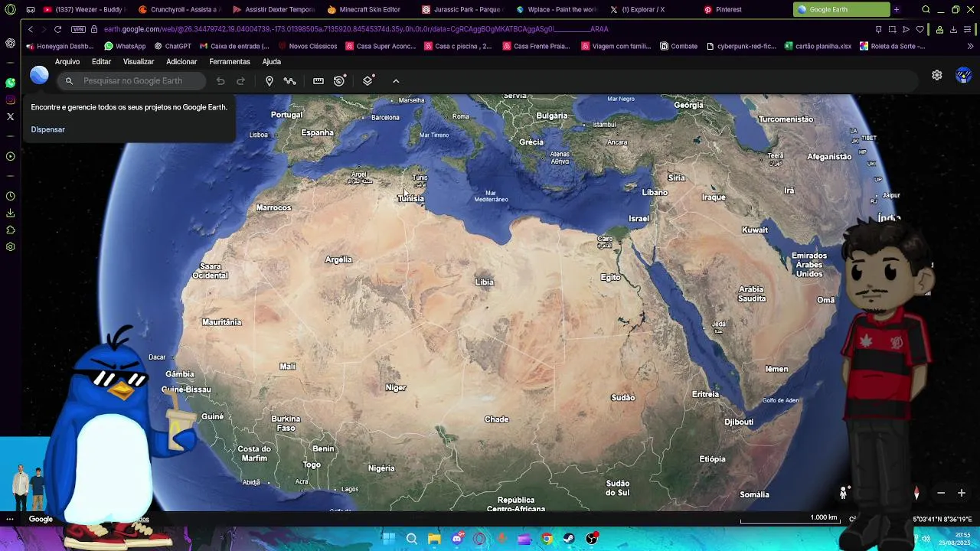Dismiss the projects tip with Dispensar
980x551 pixels.
coord(47,129)
